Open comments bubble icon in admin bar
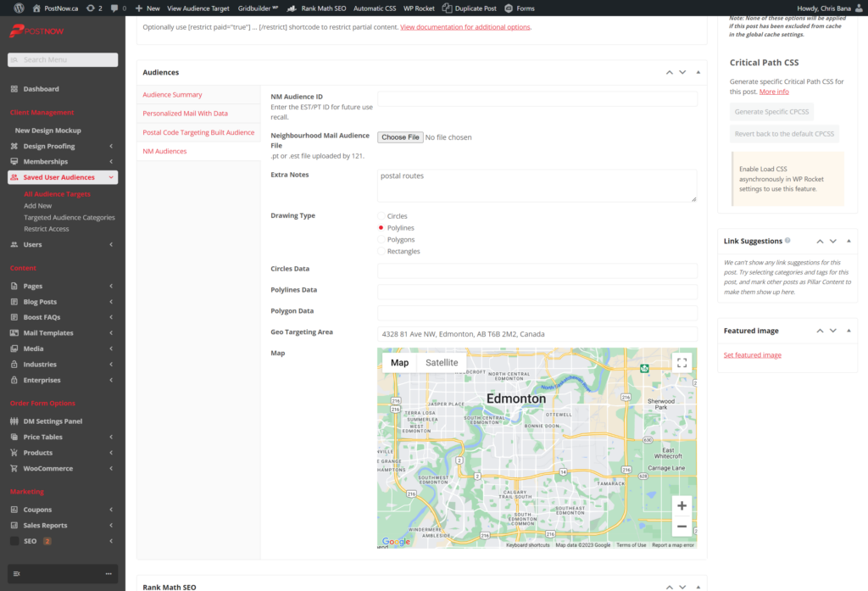Screen dimensions: 868x591 coord(115,8)
